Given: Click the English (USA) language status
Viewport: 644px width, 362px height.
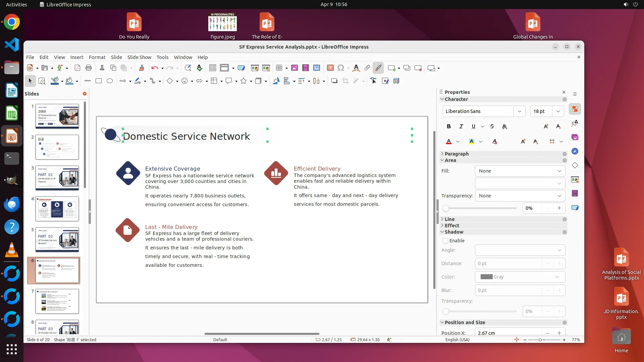Looking at the screenshot, I should pyautogui.click(x=457, y=340).
